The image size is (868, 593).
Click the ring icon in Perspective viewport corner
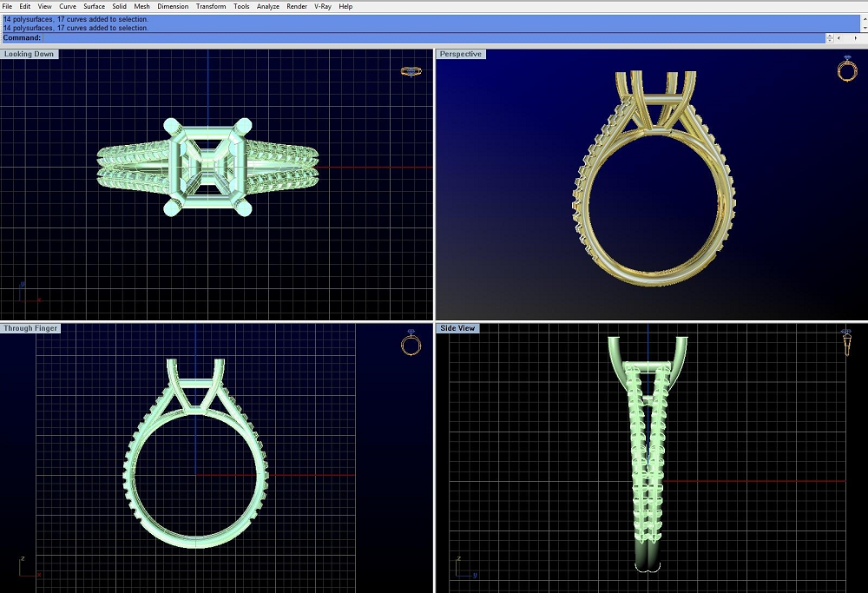coord(847,69)
